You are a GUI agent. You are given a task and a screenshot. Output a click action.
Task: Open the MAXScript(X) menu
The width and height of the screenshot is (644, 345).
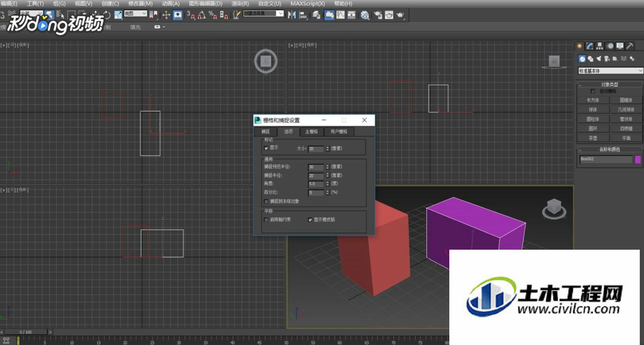[307, 3]
